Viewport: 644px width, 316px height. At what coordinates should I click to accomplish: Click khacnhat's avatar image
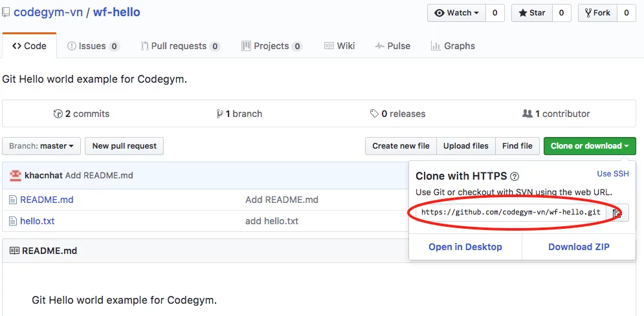pos(15,175)
